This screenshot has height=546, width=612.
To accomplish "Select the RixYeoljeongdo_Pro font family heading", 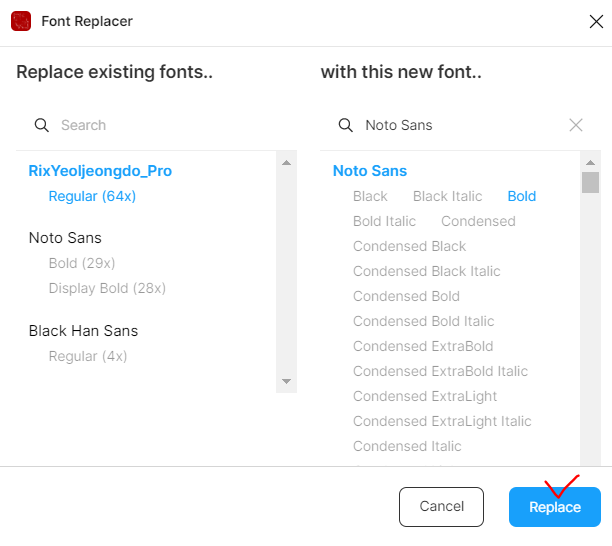I will coord(100,171).
